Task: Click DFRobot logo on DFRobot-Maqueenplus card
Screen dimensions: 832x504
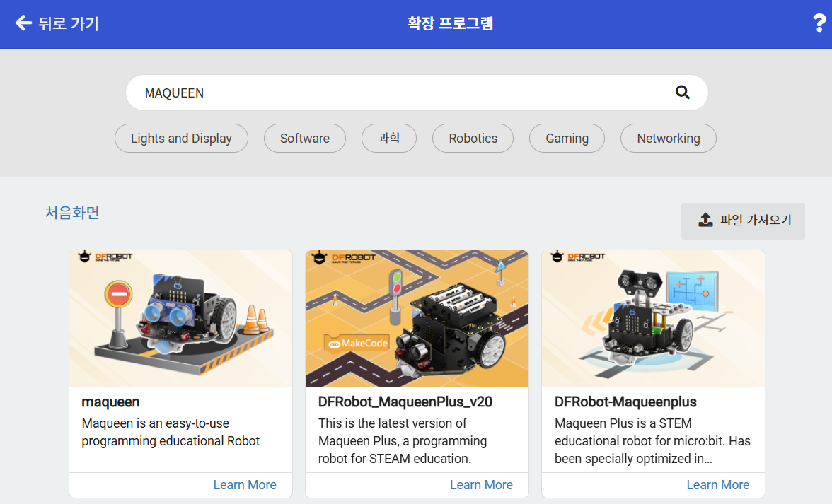Action: 578,257
